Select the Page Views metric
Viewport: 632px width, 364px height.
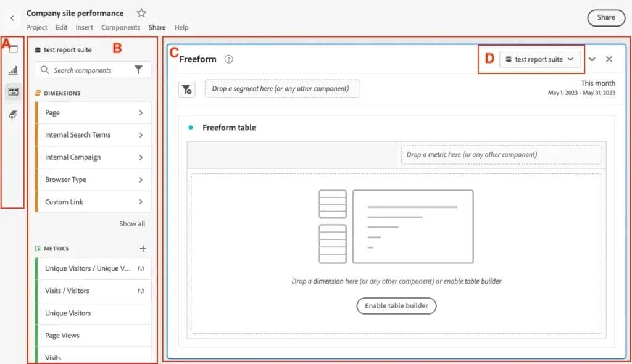(x=93, y=336)
